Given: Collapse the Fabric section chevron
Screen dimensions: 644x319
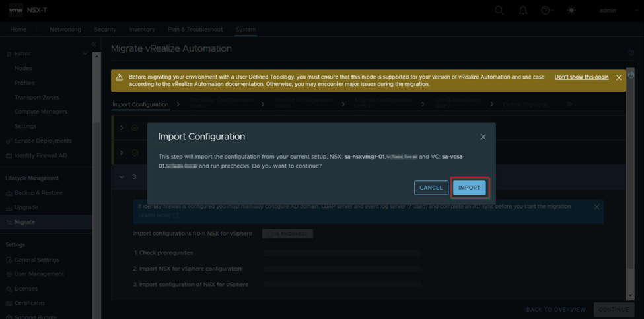Looking at the screenshot, I should coord(85,53).
